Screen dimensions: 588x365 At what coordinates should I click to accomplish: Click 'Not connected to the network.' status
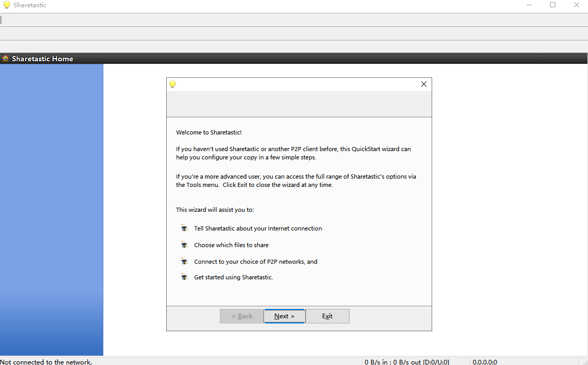46,362
